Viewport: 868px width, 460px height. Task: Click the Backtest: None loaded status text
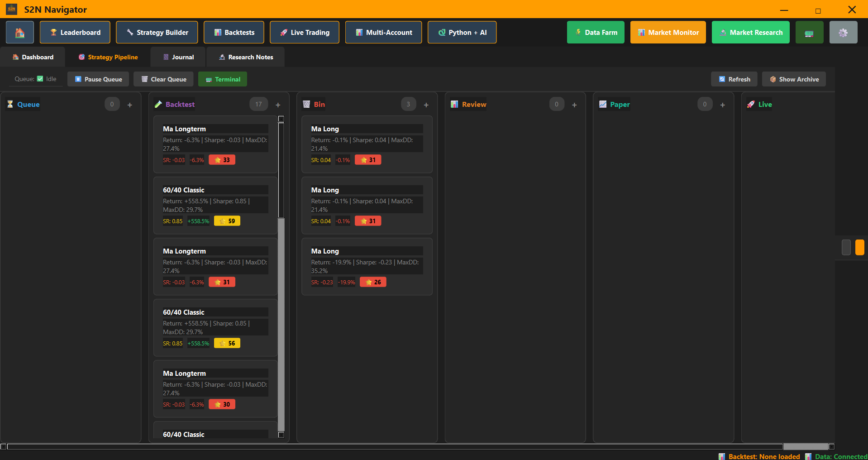point(764,456)
